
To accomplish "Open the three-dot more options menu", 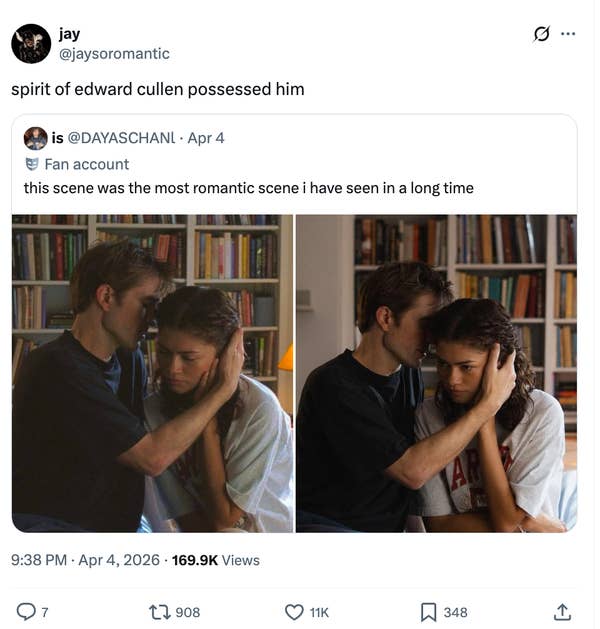I will click(568, 34).
